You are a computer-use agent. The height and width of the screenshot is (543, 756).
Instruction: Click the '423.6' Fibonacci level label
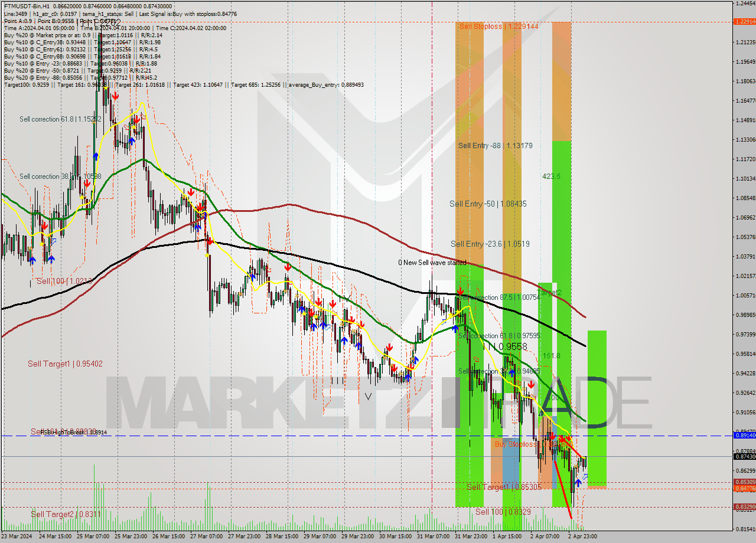pyautogui.click(x=551, y=176)
